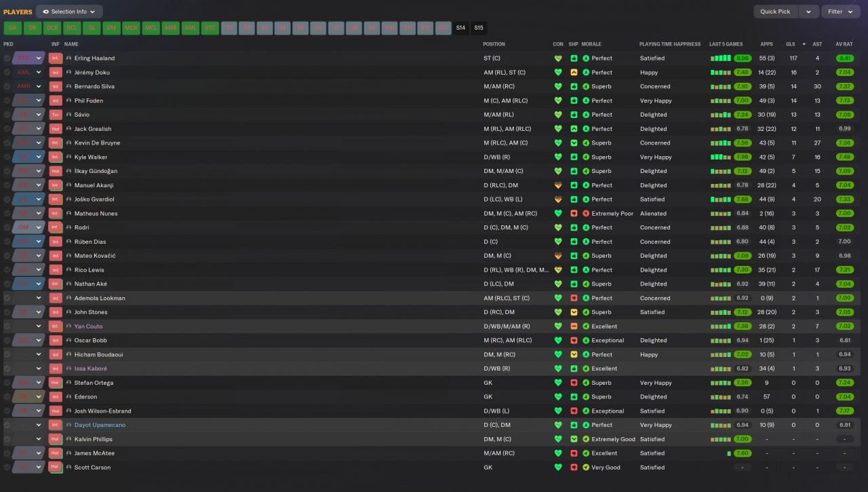868x492 pixels.
Task: Click the Trv status badge for Sávio
Action: coord(56,115)
